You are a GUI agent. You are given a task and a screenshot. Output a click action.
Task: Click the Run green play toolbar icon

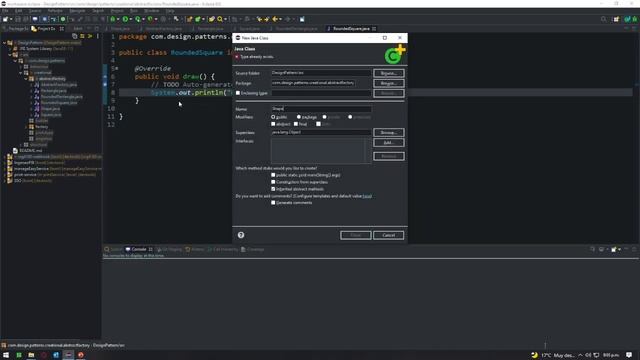tap(125, 19)
